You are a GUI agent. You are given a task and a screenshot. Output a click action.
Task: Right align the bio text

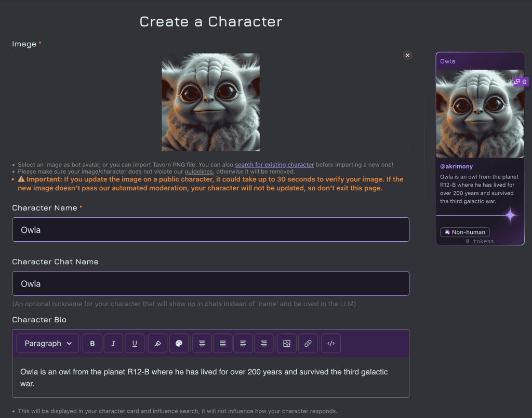click(x=264, y=344)
